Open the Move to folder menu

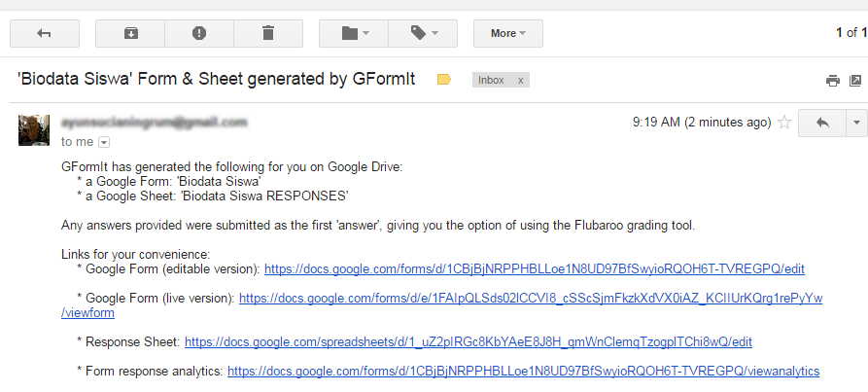tap(355, 33)
